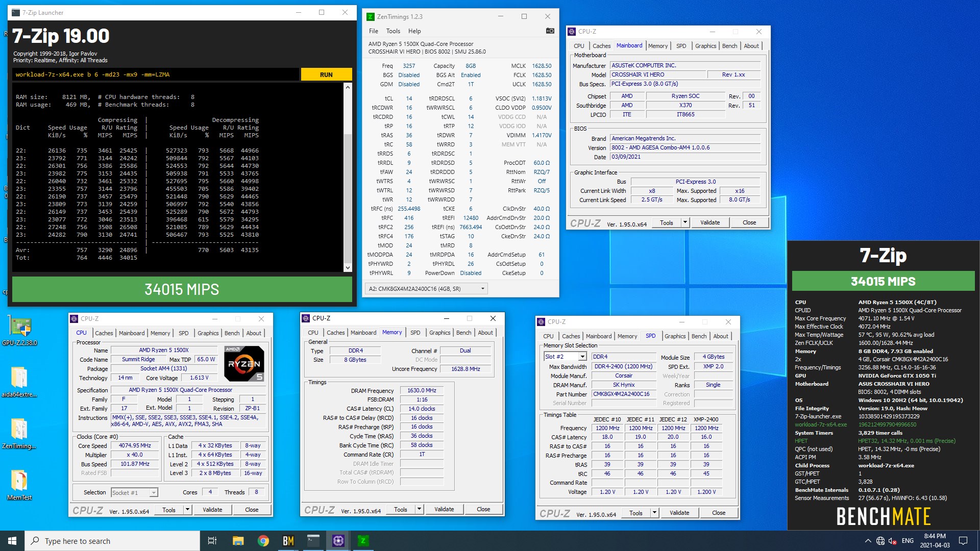This screenshot has height=551, width=980.
Task: Click the console window taskbar icon
Action: tap(313, 541)
